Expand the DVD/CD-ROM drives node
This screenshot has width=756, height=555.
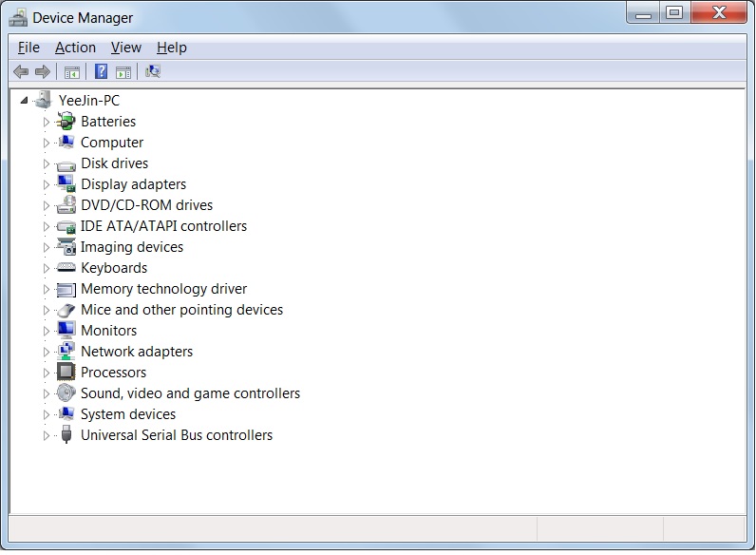[x=47, y=205]
